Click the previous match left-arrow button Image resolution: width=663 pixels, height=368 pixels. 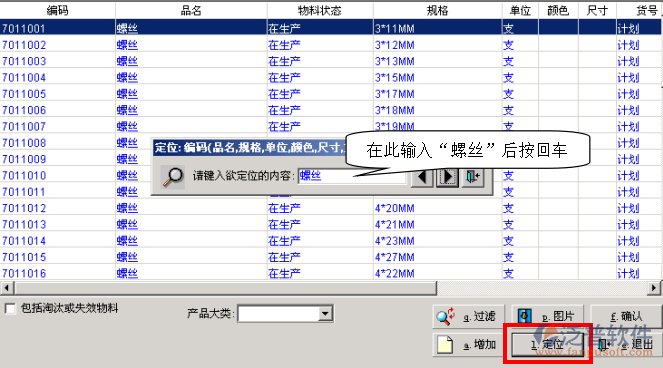tap(421, 176)
